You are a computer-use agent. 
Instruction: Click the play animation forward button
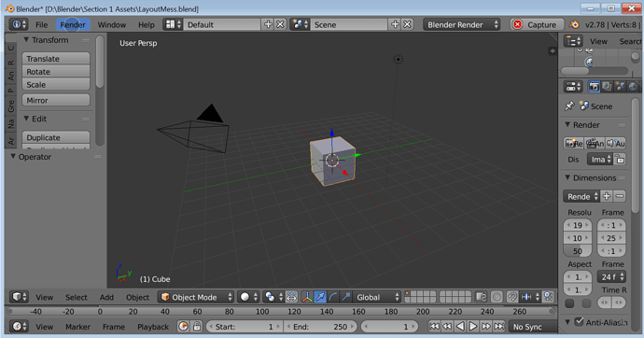[472, 327]
